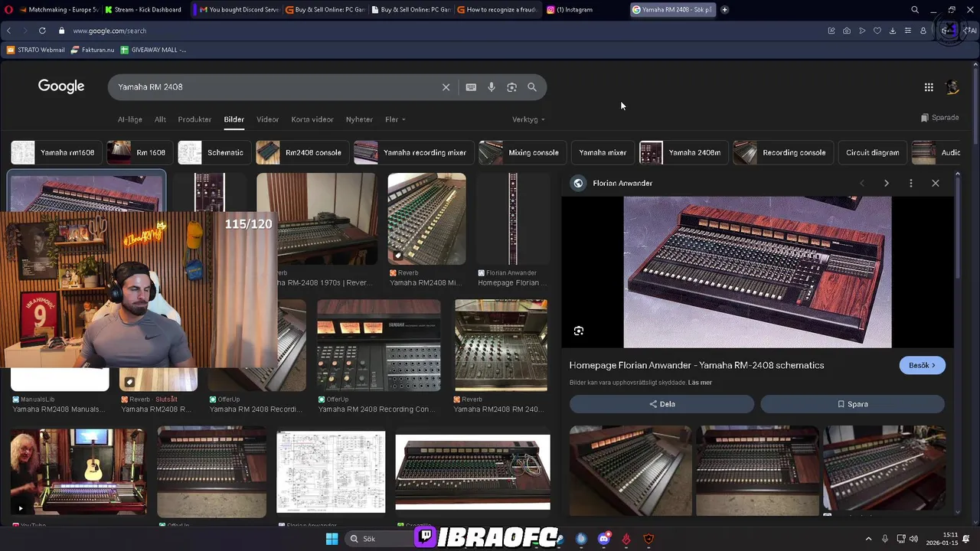This screenshot has width=980, height=551.
Task: Show the next image in preview panel
Action: click(x=887, y=183)
